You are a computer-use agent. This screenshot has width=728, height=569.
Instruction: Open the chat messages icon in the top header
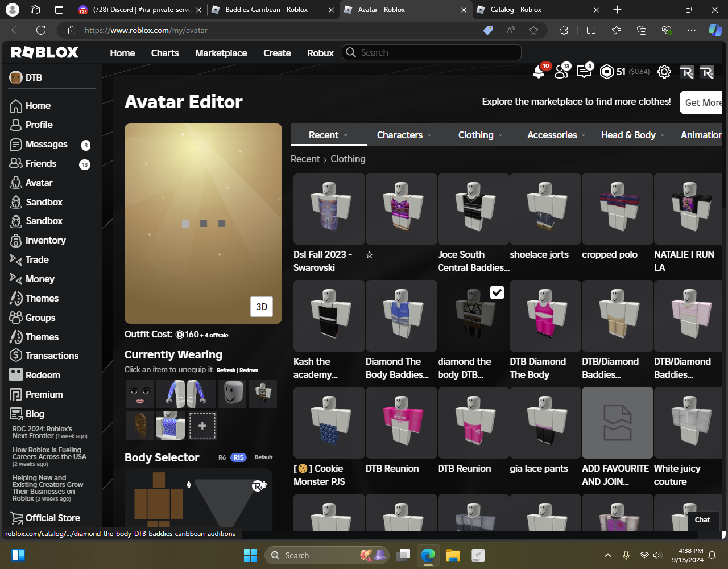click(584, 72)
